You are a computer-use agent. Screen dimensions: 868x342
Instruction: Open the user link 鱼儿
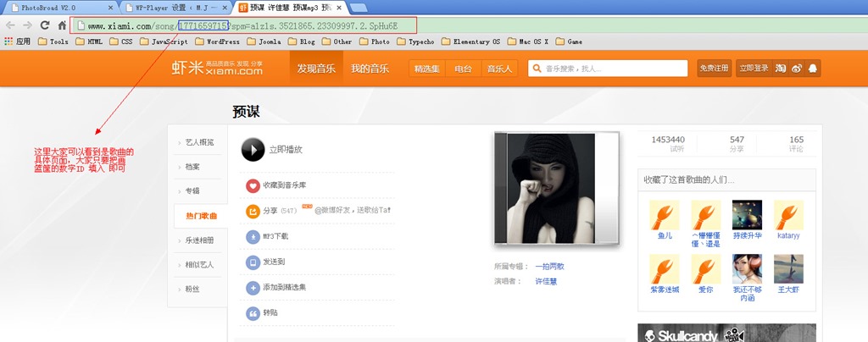(x=665, y=235)
